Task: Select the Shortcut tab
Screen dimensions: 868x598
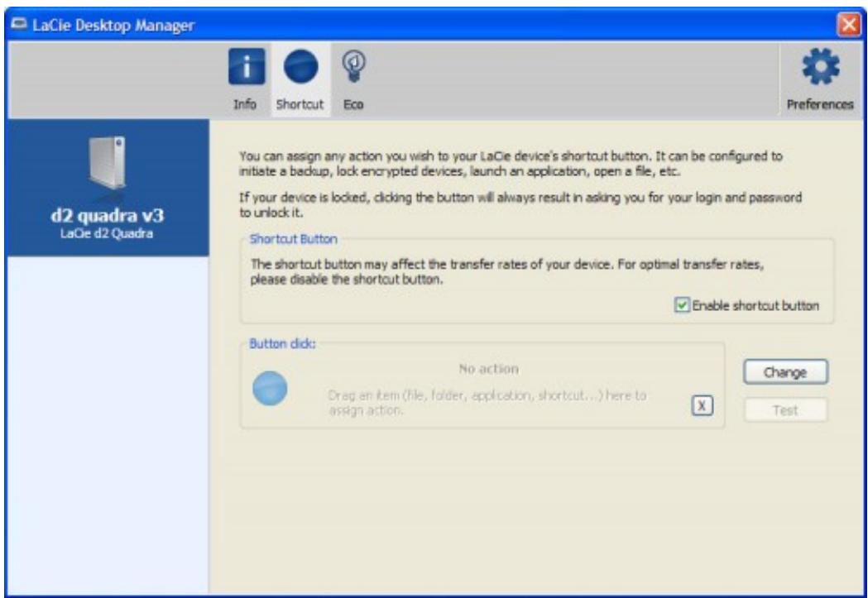Action: [x=300, y=79]
